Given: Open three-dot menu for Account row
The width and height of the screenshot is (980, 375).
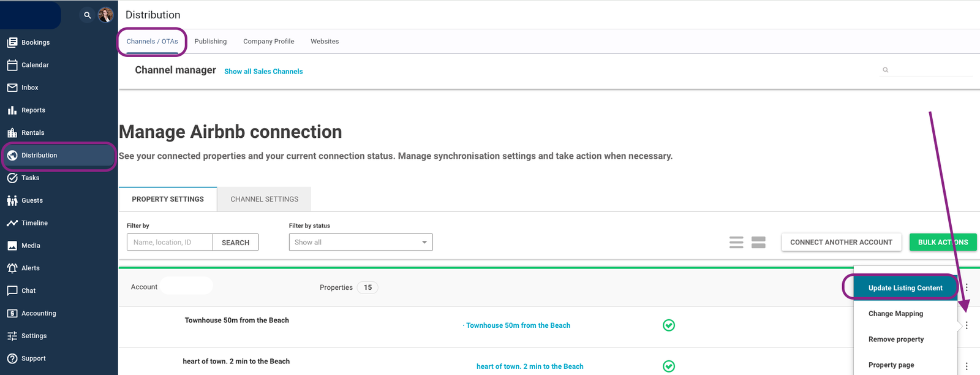Looking at the screenshot, I should tap(967, 287).
